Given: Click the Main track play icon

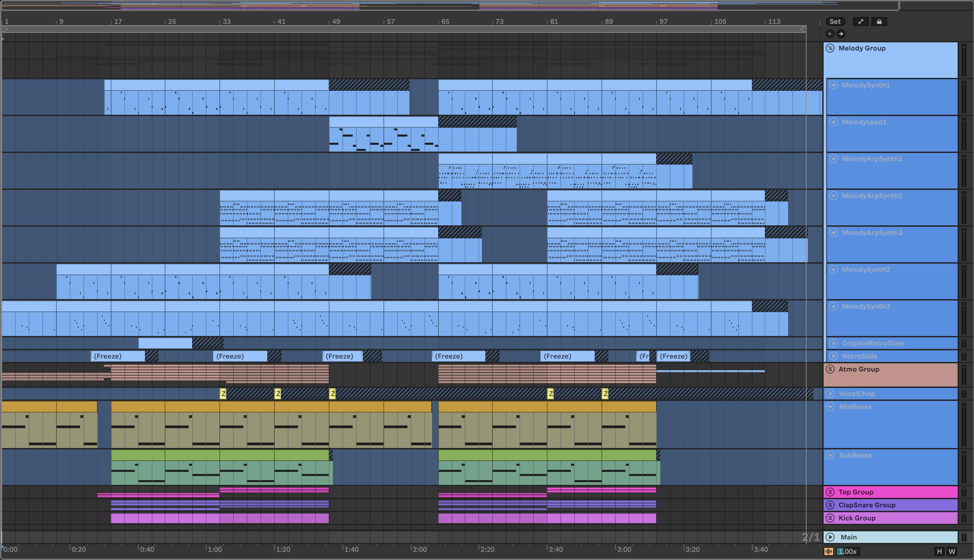Looking at the screenshot, I should click(x=830, y=537).
